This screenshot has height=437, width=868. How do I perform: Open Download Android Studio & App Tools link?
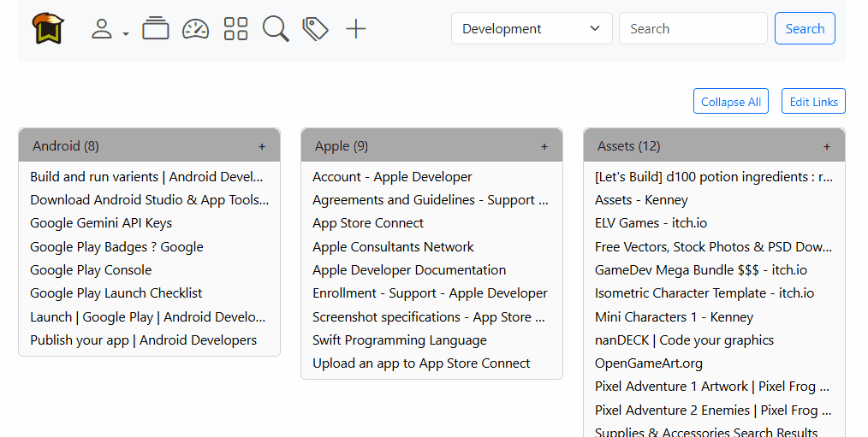(150, 200)
